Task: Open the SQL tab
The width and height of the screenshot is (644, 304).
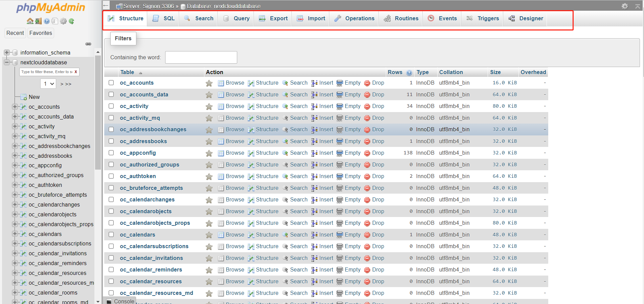Action: 163,19
